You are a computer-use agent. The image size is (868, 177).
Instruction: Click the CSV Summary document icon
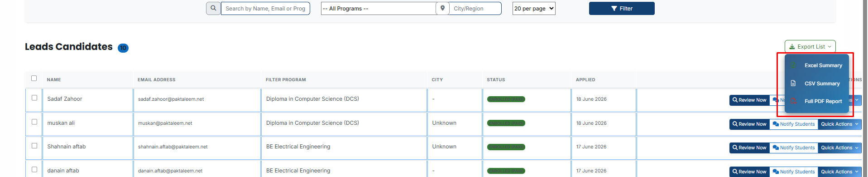pyautogui.click(x=793, y=84)
